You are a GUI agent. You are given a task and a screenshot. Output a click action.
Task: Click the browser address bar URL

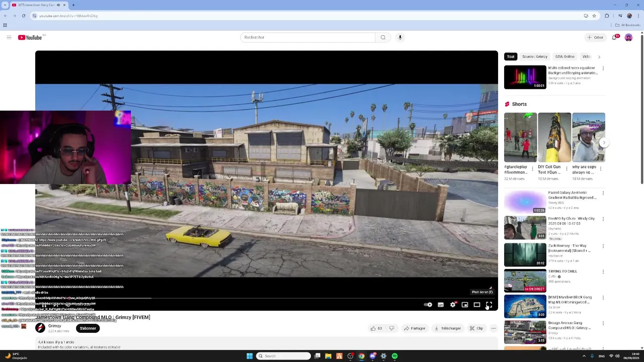click(68, 16)
